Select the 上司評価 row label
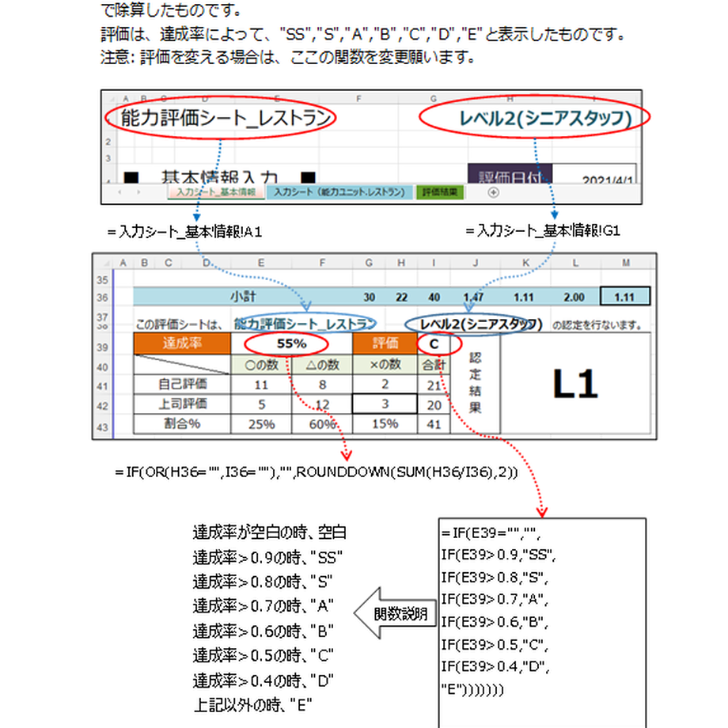 [182, 404]
